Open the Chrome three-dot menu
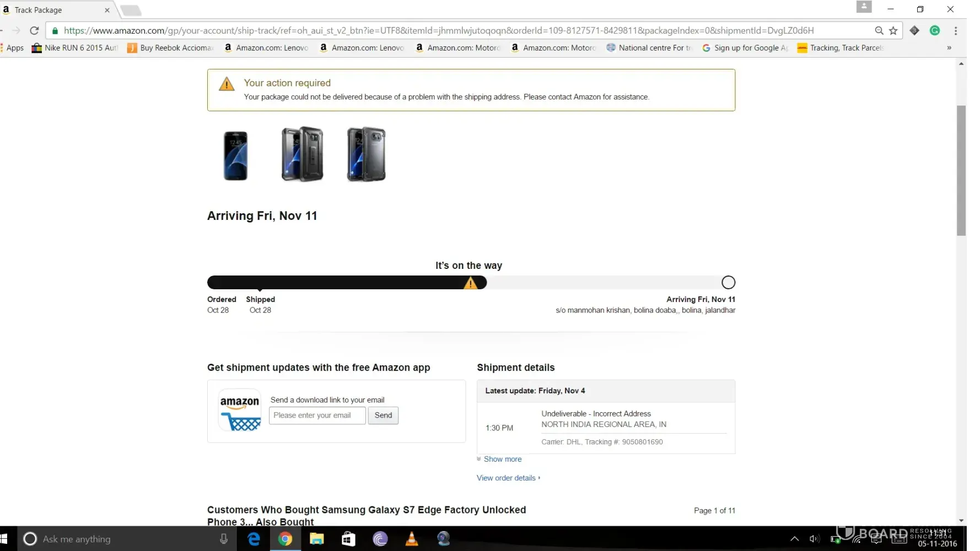The image size is (980, 551). [956, 31]
